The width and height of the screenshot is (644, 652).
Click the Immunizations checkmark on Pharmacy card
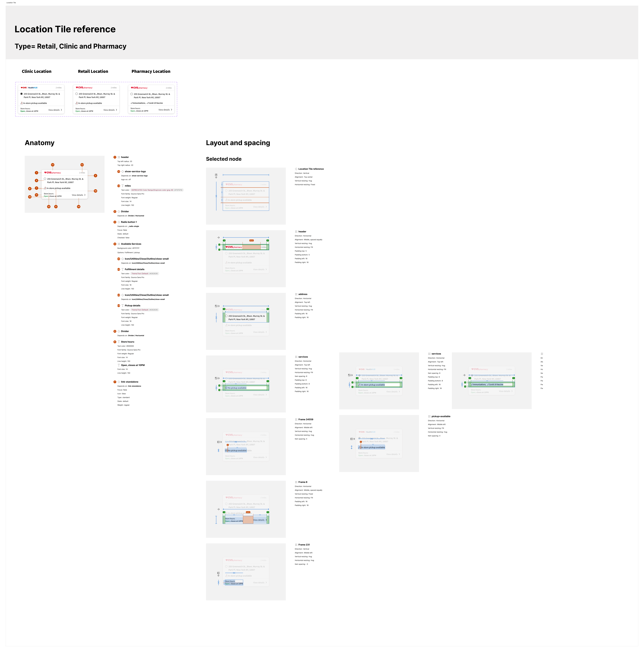131,103
